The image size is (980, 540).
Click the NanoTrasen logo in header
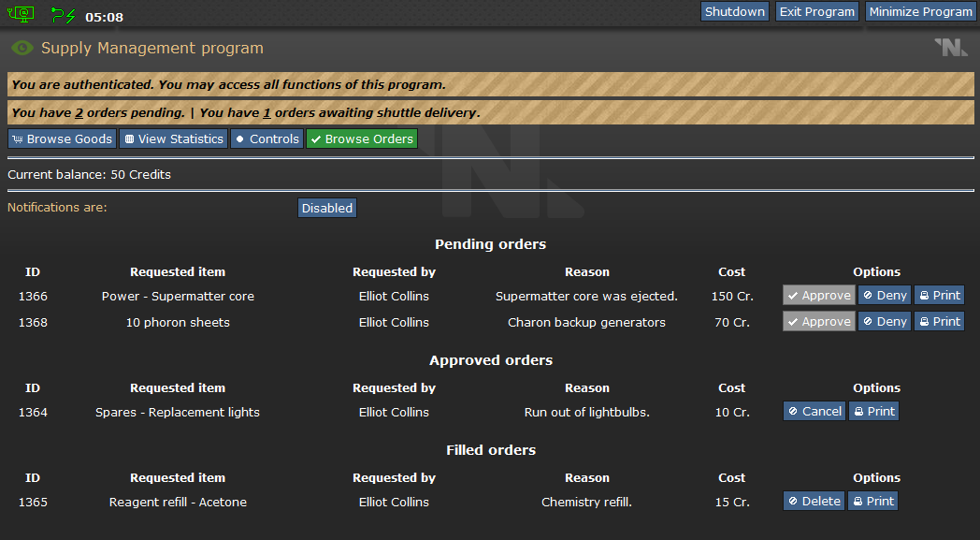pos(950,48)
